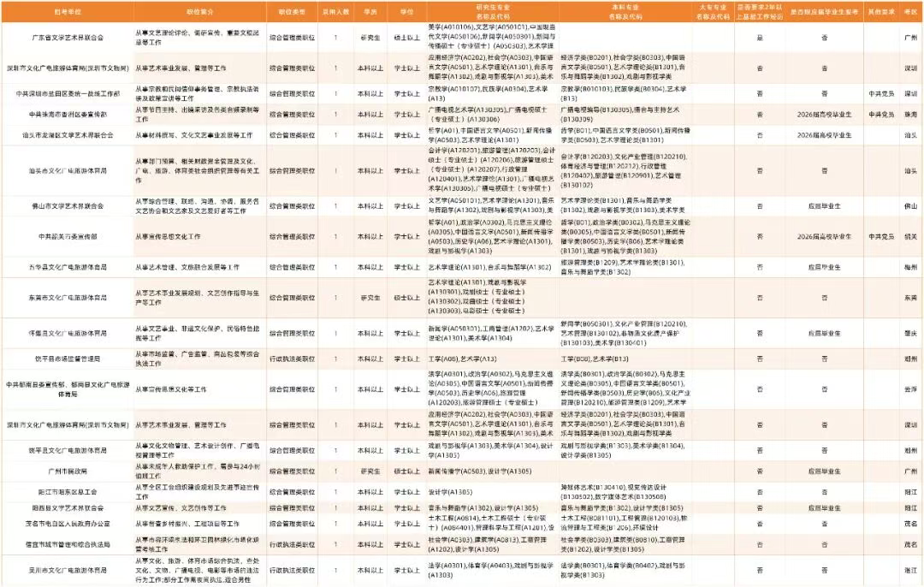Click the 中共韶关市委宣传部 cell
924x587 pixels.
click(x=67, y=236)
